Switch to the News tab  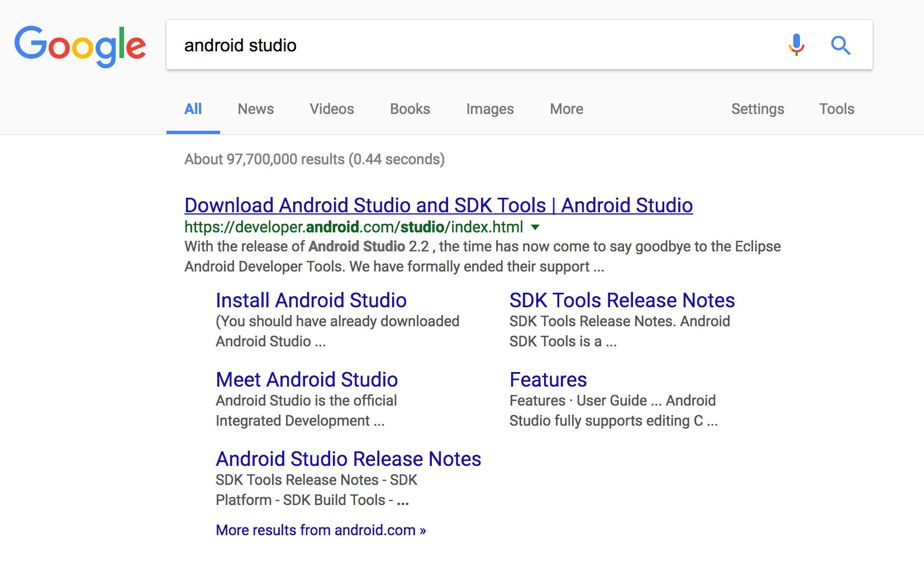256,109
